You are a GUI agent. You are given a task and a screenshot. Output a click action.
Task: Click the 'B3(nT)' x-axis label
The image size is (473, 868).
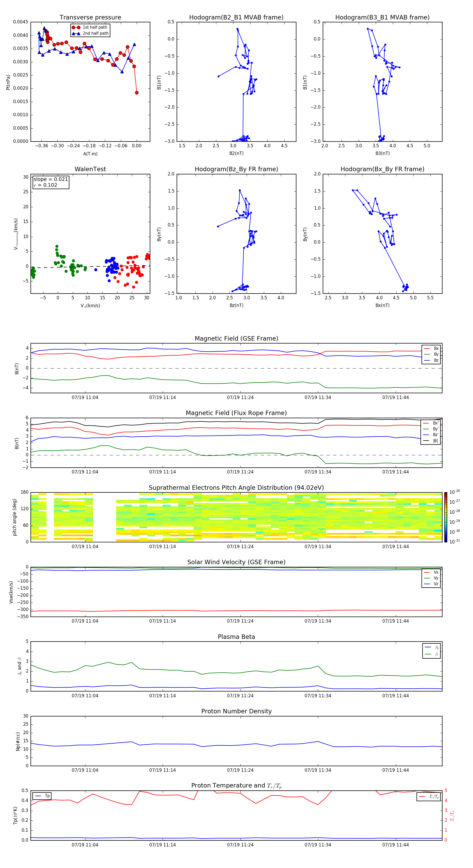[x=382, y=153]
